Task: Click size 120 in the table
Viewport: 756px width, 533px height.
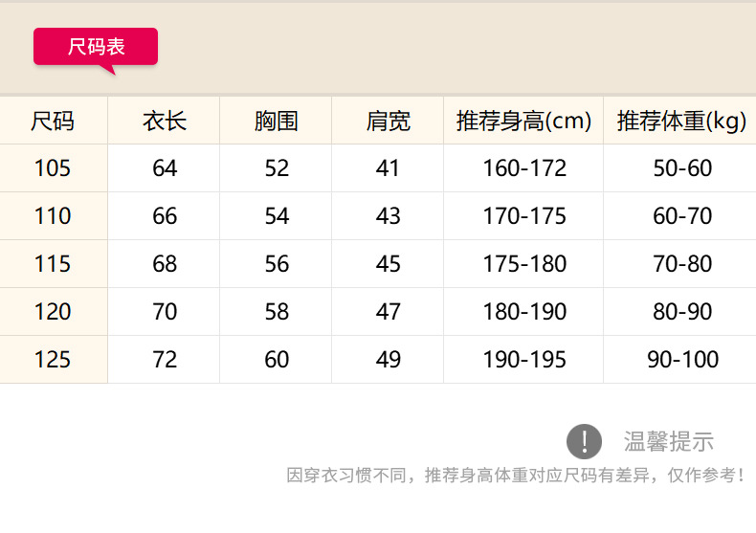Action: [53, 312]
